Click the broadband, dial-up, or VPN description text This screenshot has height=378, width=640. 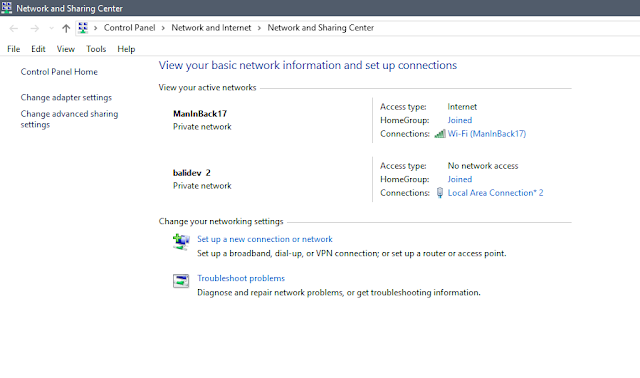(x=351, y=253)
